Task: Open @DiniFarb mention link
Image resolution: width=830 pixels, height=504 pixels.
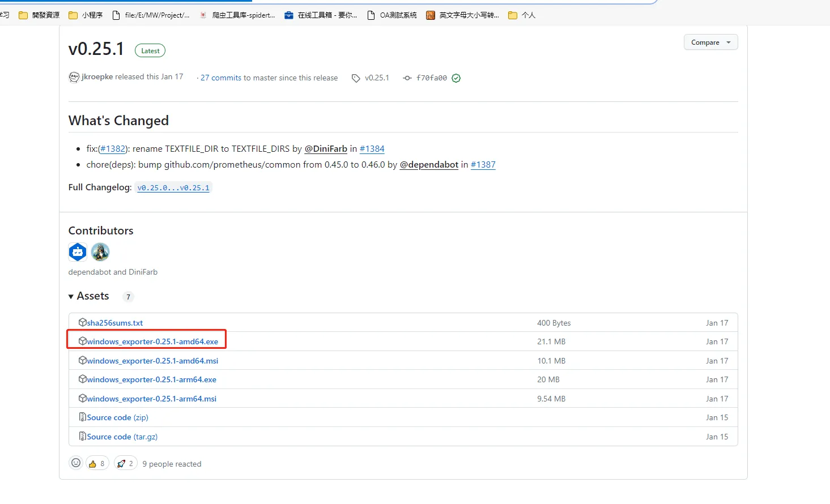Action: [326, 148]
